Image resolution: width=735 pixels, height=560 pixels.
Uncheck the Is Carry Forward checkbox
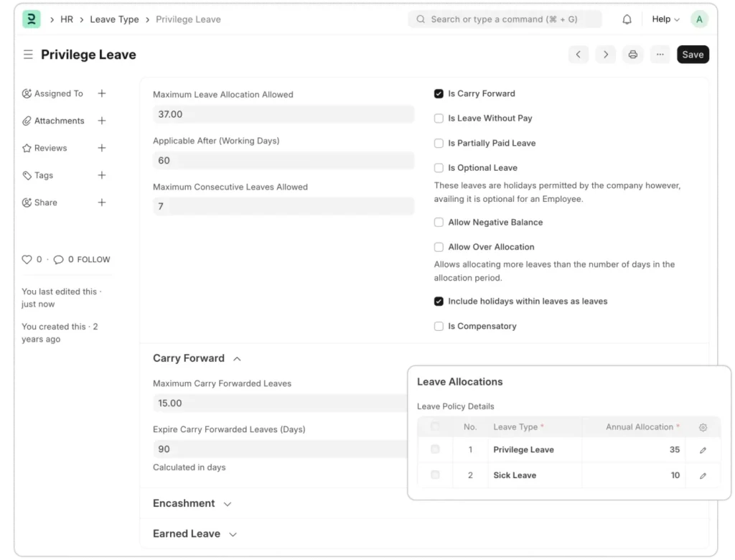point(439,93)
